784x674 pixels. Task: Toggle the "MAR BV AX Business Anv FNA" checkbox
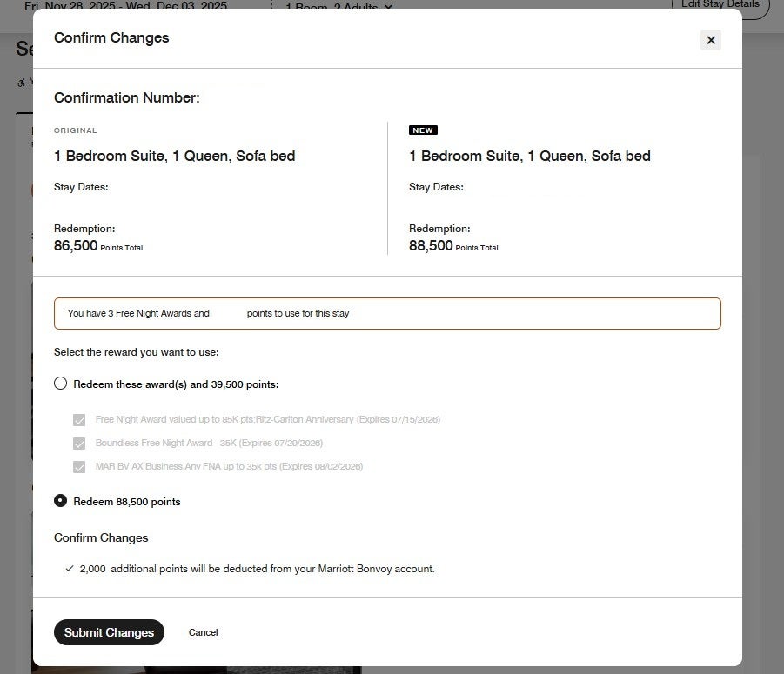point(79,466)
